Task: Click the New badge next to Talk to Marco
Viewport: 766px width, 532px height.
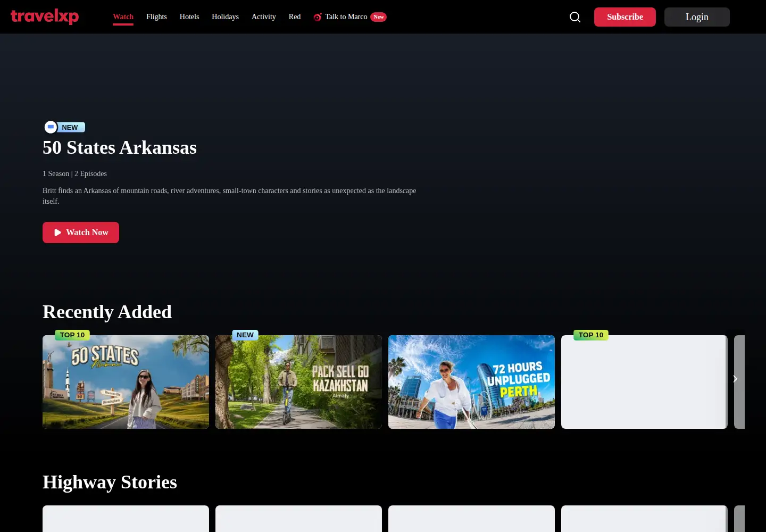Action: 378,17
